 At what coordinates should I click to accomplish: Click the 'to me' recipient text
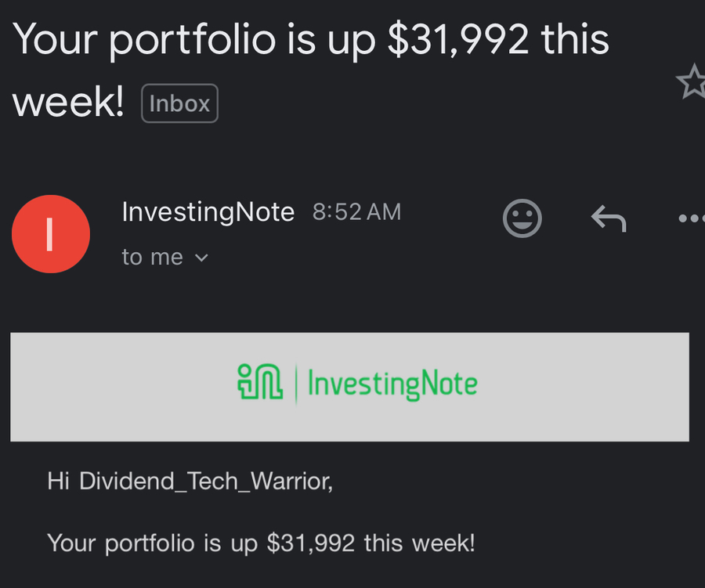tap(152, 257)
